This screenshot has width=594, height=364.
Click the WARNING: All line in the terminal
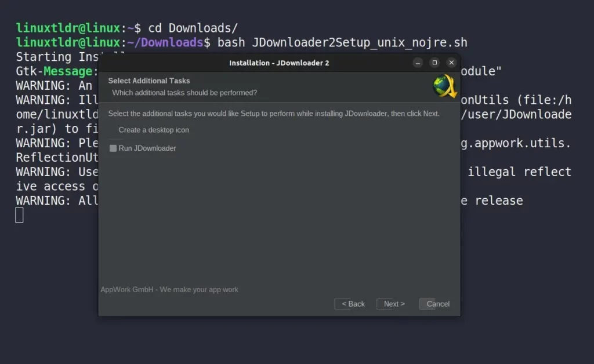(x=57, y=201)
